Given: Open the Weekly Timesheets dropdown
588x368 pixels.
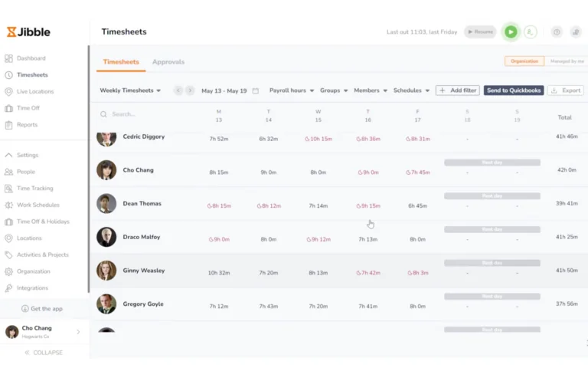Looking at the screenshot, I should (130, 90).
